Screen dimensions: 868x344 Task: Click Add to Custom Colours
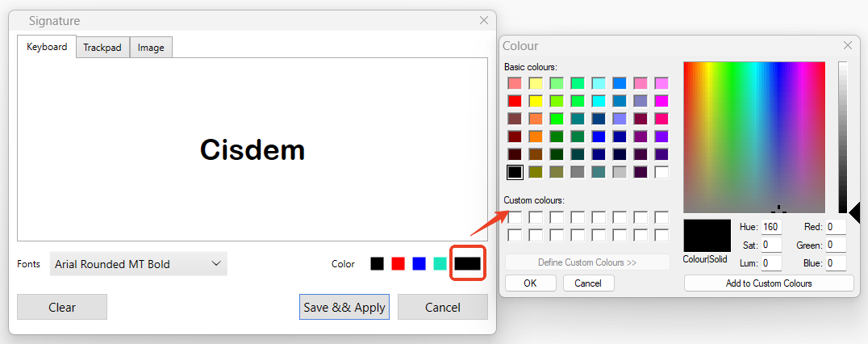click(769, 283)
